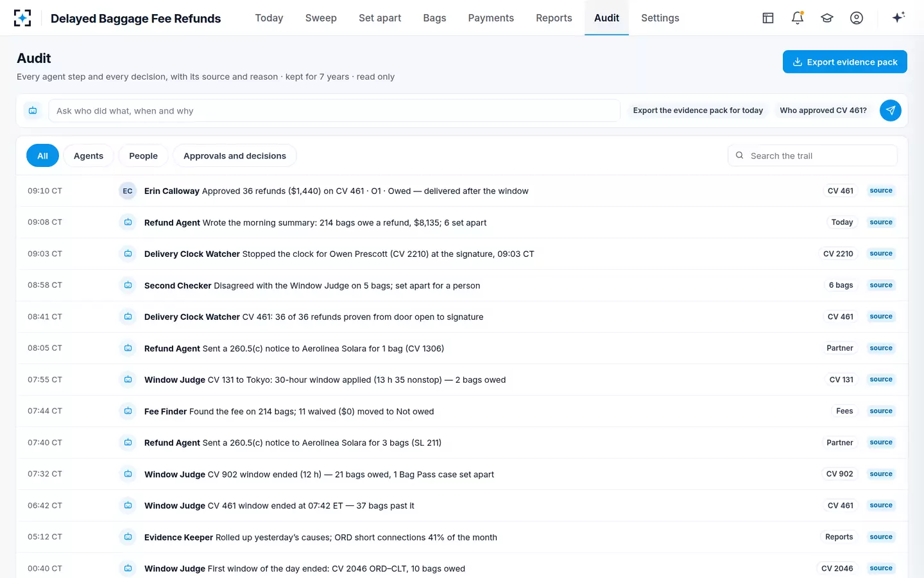Open source for the morning summary entry

(881, 222)
